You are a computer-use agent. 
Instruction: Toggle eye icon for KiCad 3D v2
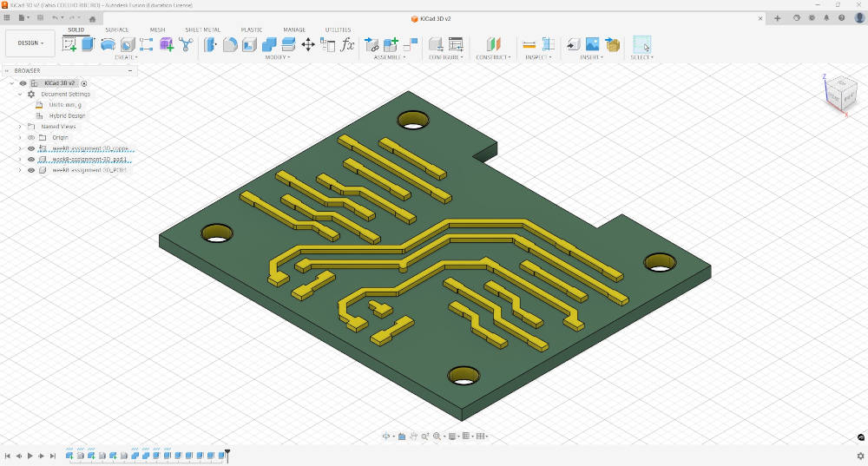(23, 83)
